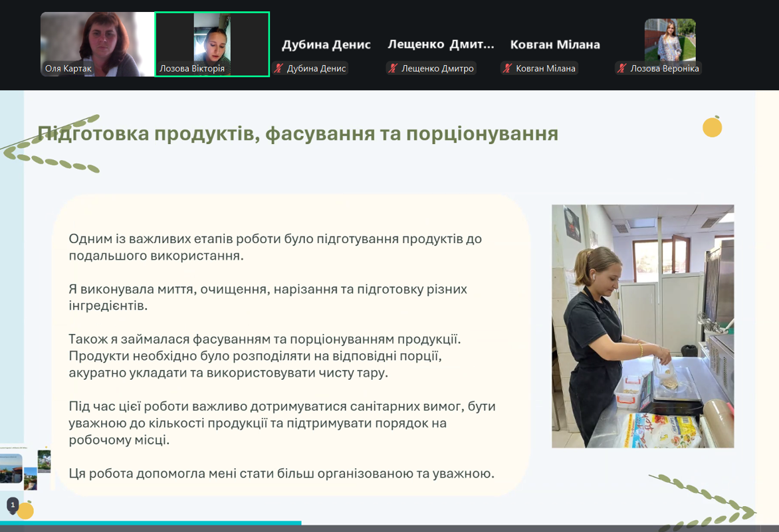Click yellow orange graphic near slide title

pos(713,127)
